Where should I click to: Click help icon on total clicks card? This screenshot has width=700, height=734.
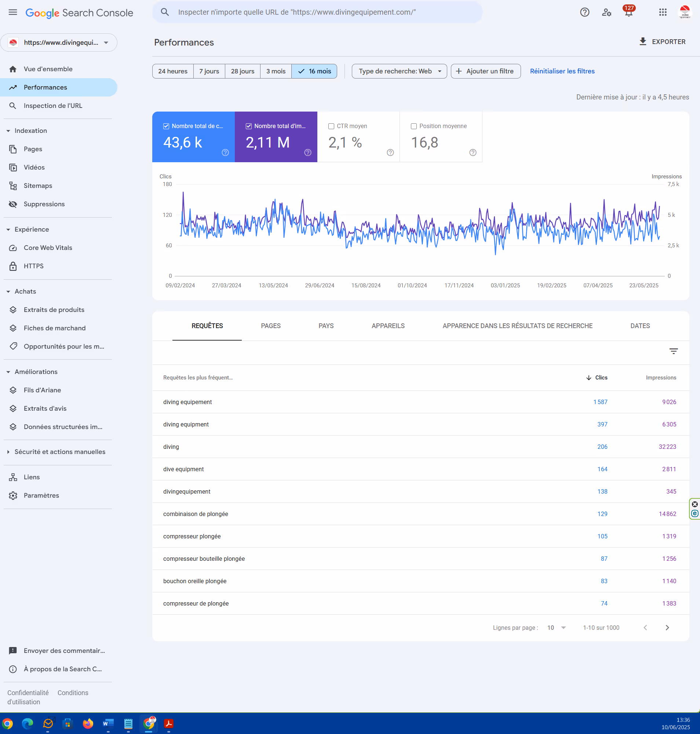point(225,152)
